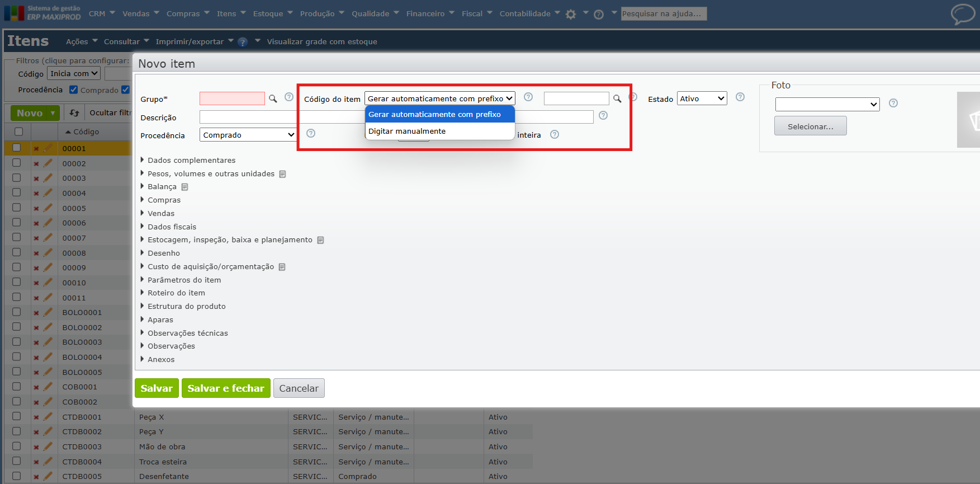The height and width of the screenshot is (484, 980).
Task: Click the Salvar e fechar button
Action: pyautogui.click(x=226, y=388)
